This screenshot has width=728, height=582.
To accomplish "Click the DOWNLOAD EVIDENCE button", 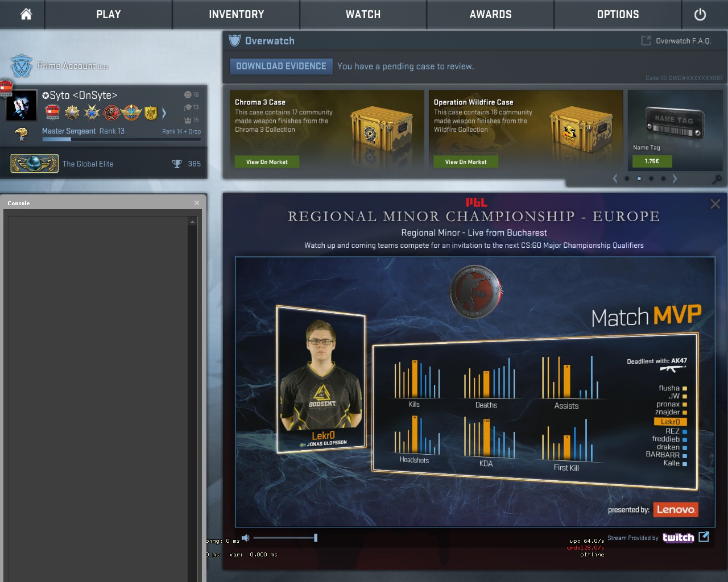I will tap(281, 66).
